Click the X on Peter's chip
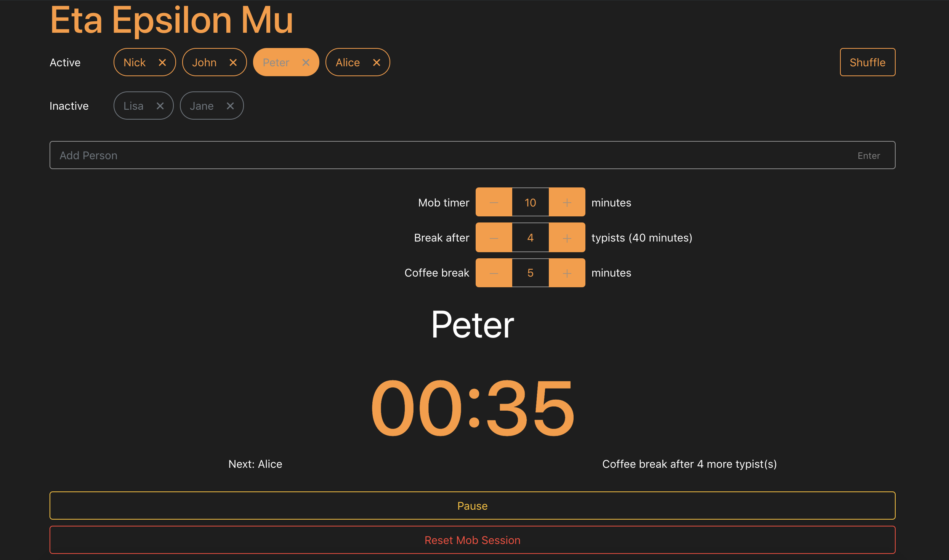The width and height of the screenshot is (949, 560). click(x=306, y=62)
